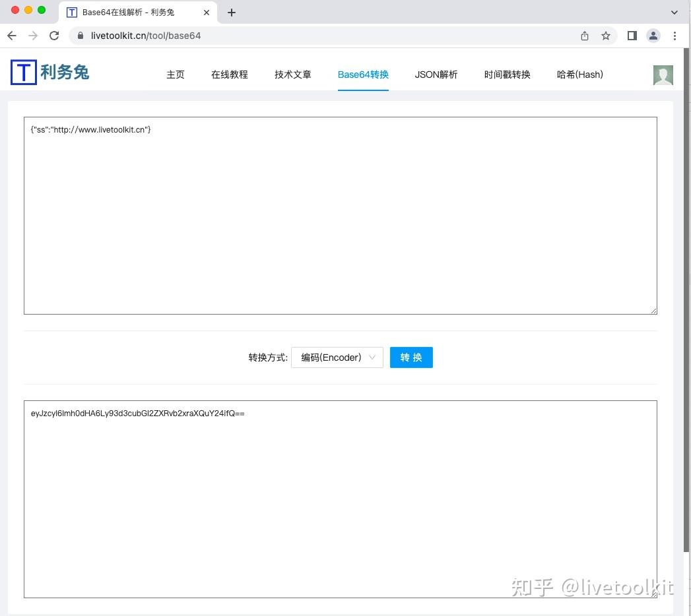This screenshot has height=616, width=691.
Task: Open the 编码(Encoder) conversion method dropdown
Action: (x=337, y=357)
